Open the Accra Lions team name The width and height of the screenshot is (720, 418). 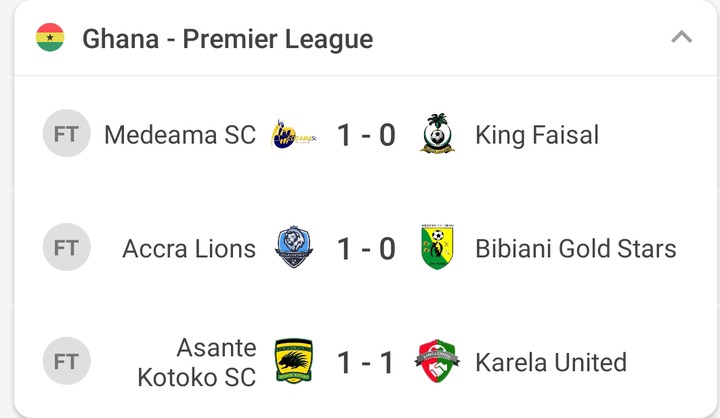coord(189,248)
